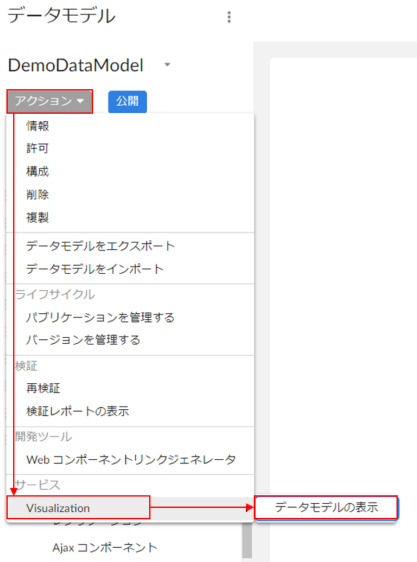Click the vertical scrollbar beside the tree
The image size is (417, 562).
pyautogui.click(x=247, y=540)
